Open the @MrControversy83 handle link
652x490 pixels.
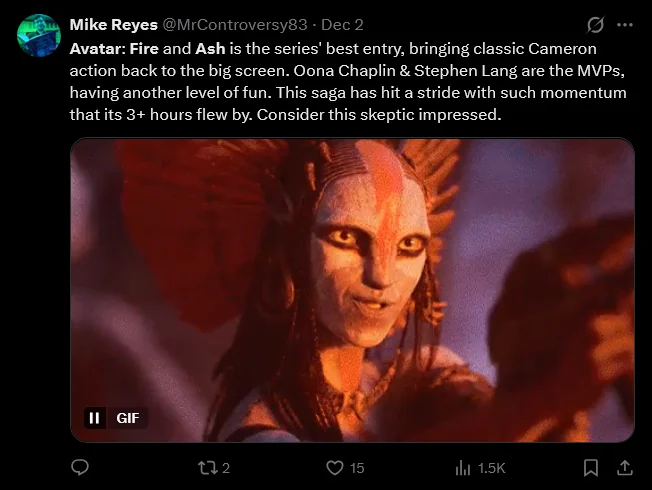pos(235,25)
